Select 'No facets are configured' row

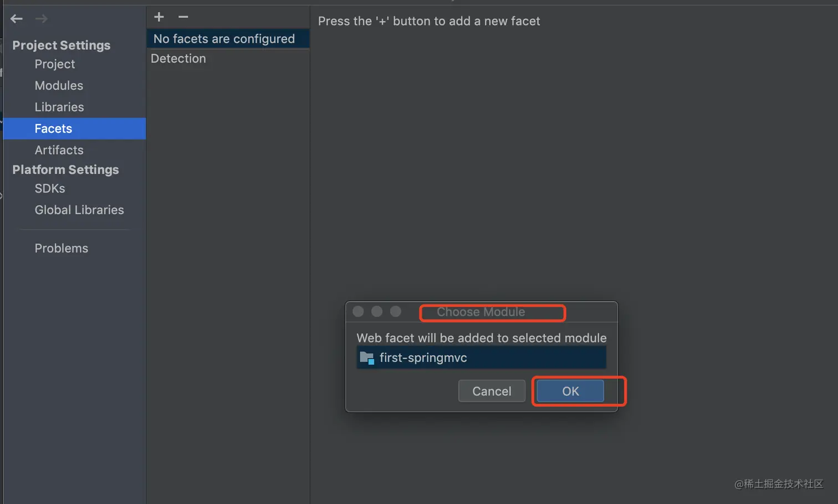(228, 39)
